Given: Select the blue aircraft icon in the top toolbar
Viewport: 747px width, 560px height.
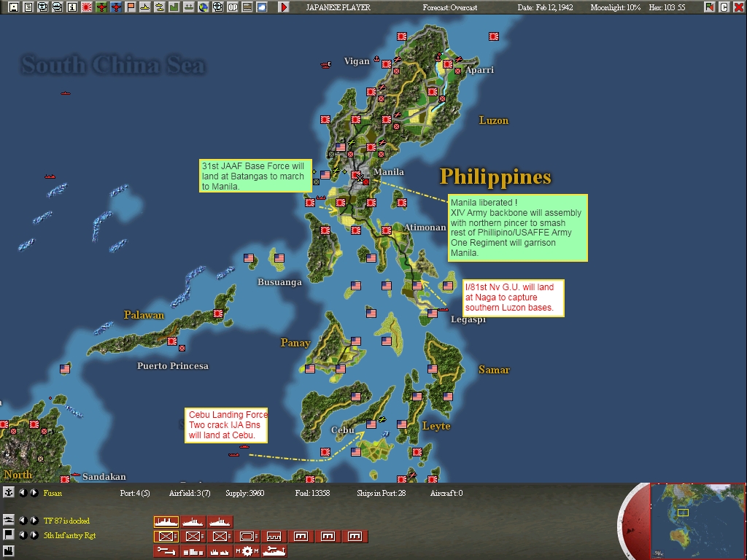Looking at the screenshot, I should coord(117,7).
